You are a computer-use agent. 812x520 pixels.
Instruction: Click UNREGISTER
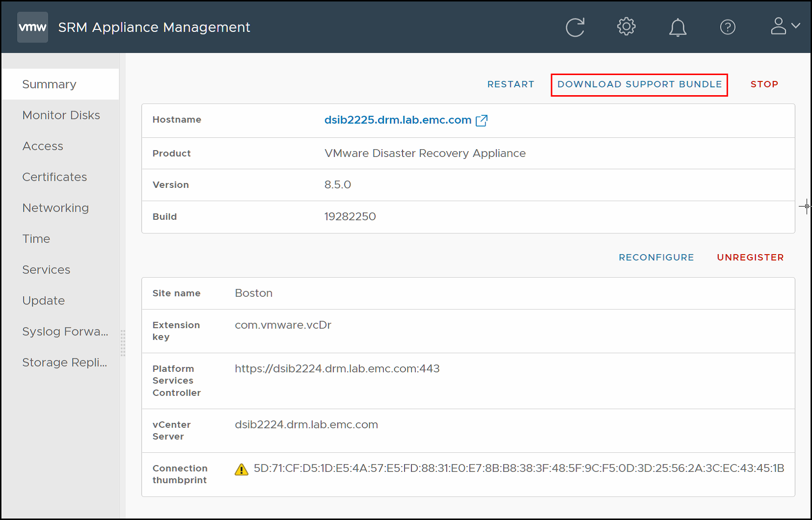coord(750,258)
